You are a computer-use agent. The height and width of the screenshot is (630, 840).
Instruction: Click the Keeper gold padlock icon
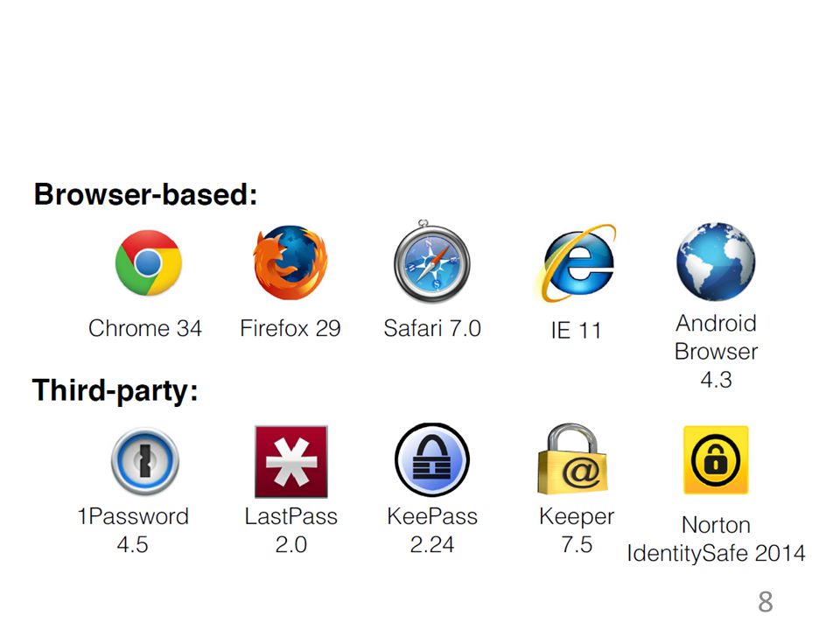tap(572, 458)
